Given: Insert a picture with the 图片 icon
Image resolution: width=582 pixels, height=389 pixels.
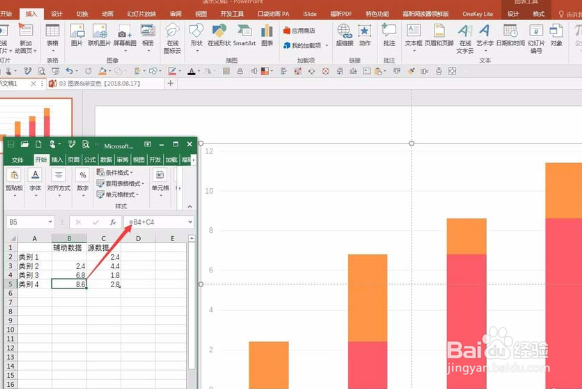Looking at the screenshot, I should [77, 31].
